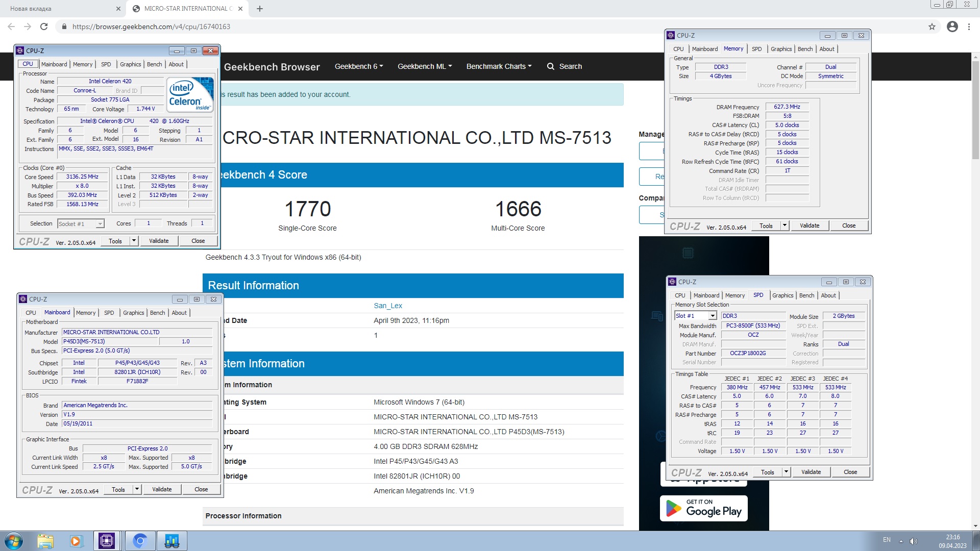The height and width of the screenshot is (551, 980).
Task: Open the last pinned taskbar application
Action: click(172, 541)
